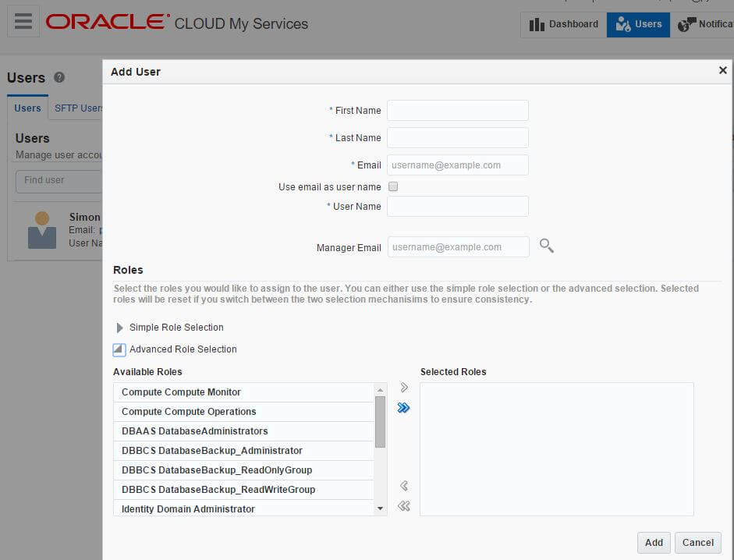Close the Add User dialog
Viewport: 734px width, 560px height.
tap(722, 71)
